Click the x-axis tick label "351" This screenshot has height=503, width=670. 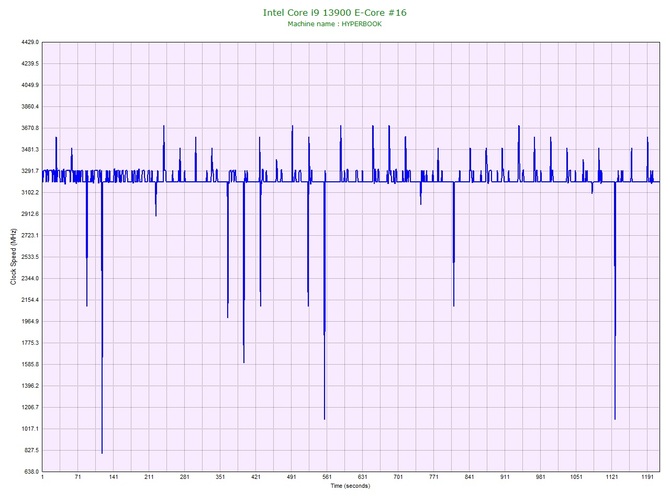click(x=220, y=477)
